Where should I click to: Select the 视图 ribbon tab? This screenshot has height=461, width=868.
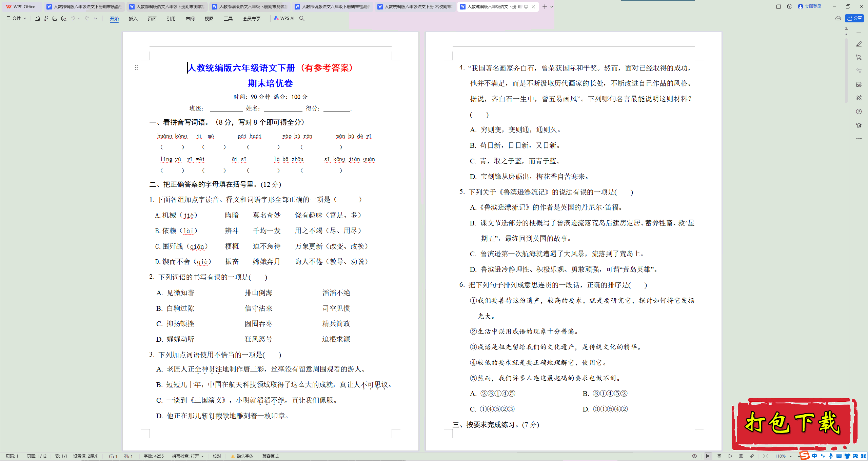pyautogui.click(x=209, y=19)
